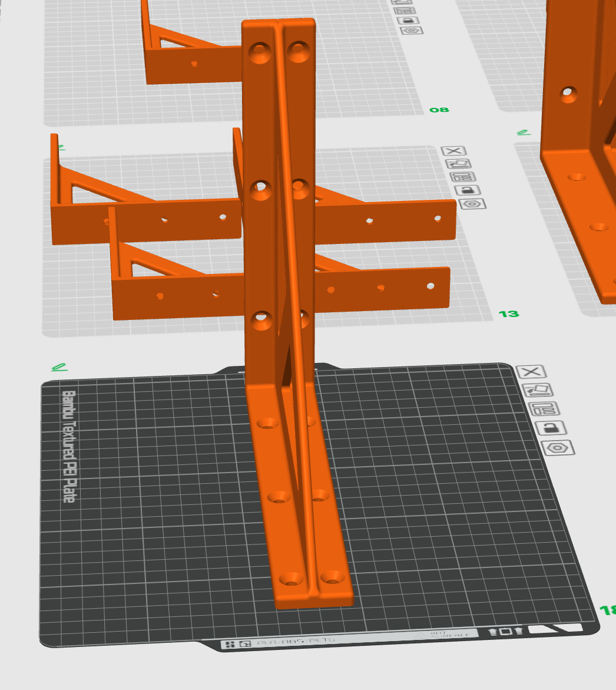
Task: Click the green plate number 13
Action: [x=509, y=313]
